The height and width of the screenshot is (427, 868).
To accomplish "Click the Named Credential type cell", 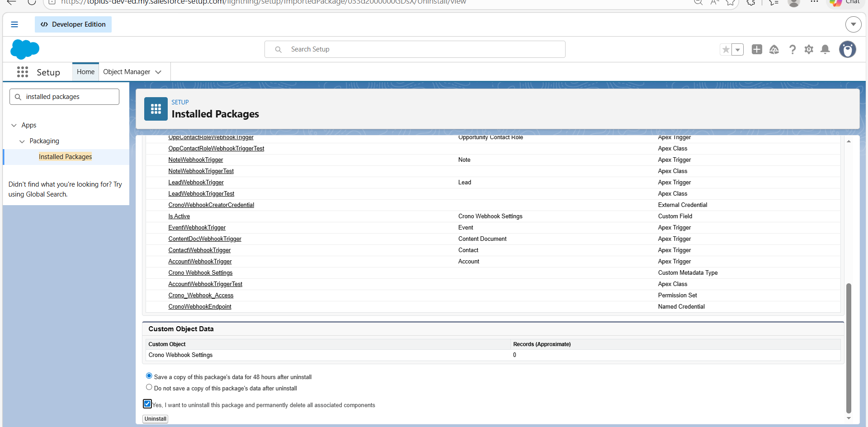I will [x=681, y=307].
